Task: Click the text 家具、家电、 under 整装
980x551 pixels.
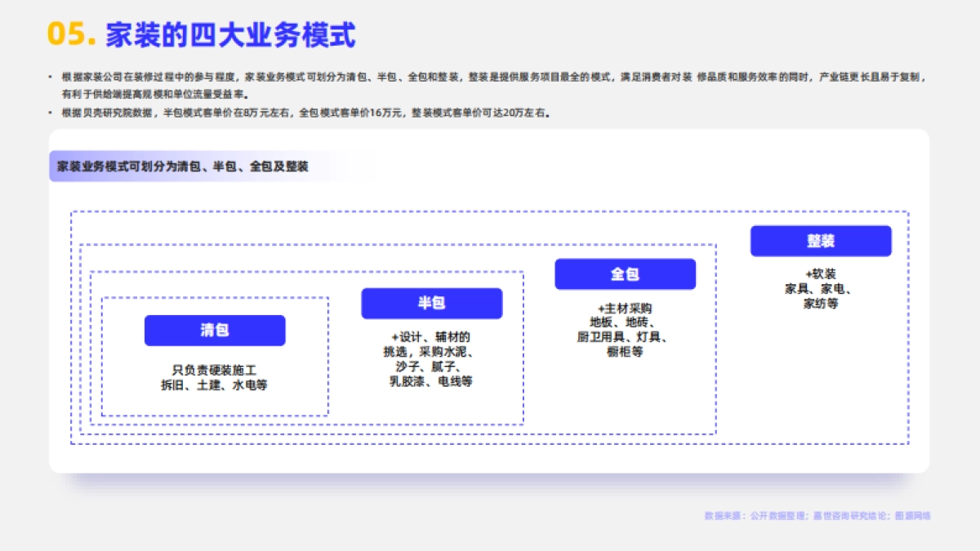Action: [821, 288]
